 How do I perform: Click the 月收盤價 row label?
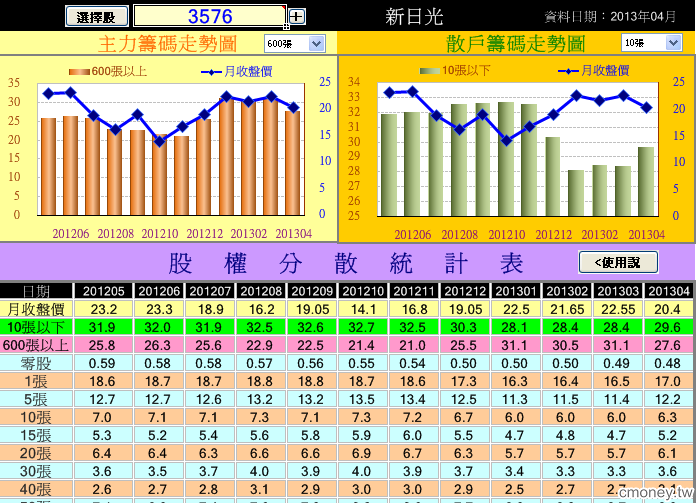36,309
